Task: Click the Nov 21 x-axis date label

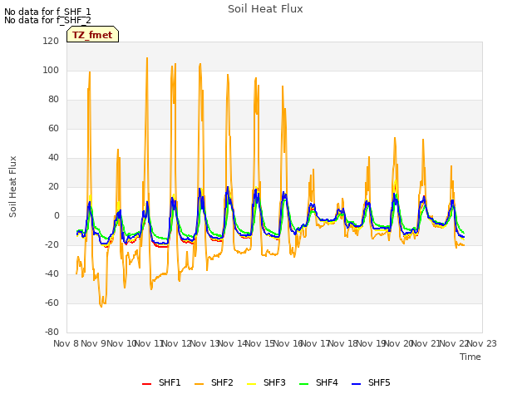Action: pyautogui.click(x=426, y=343)
